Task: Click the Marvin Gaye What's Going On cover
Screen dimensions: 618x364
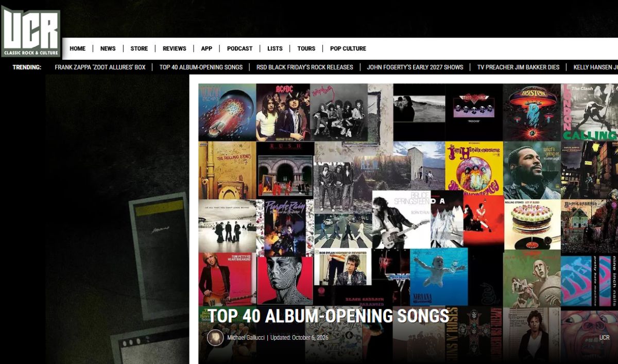Action: tap(532, 170)
